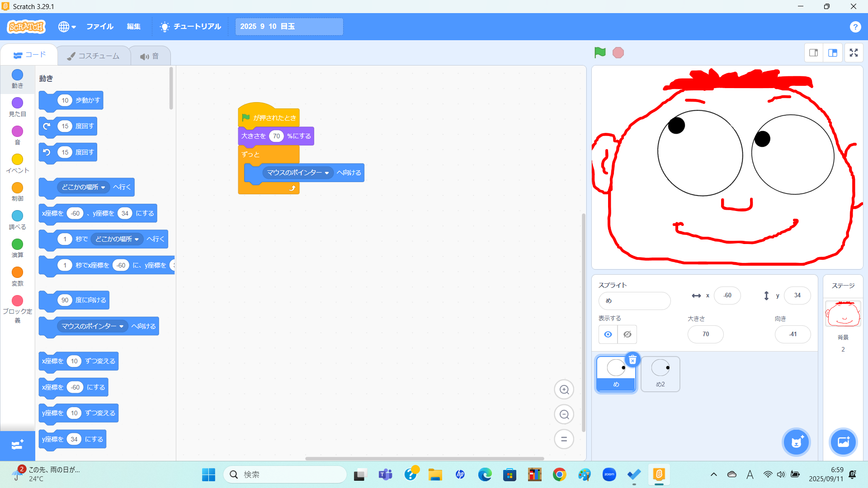
Task: Enter fullscreen stage mode
Action: 854,53
